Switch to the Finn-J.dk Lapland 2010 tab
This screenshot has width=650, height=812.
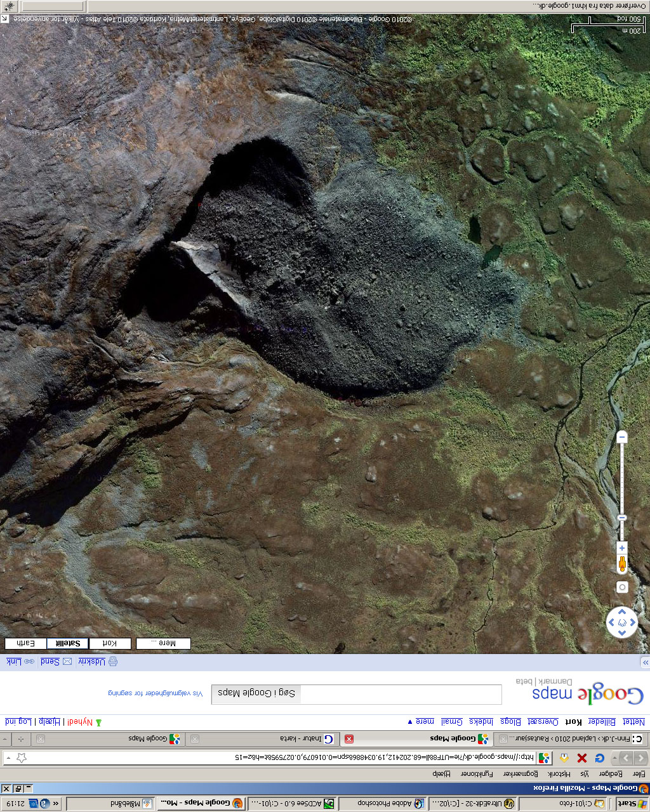(571, 739)
